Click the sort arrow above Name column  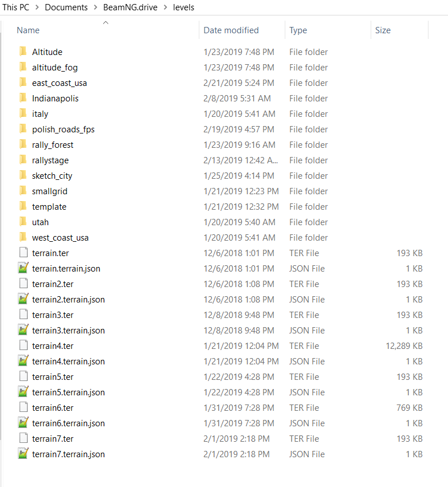coord(105,23)
